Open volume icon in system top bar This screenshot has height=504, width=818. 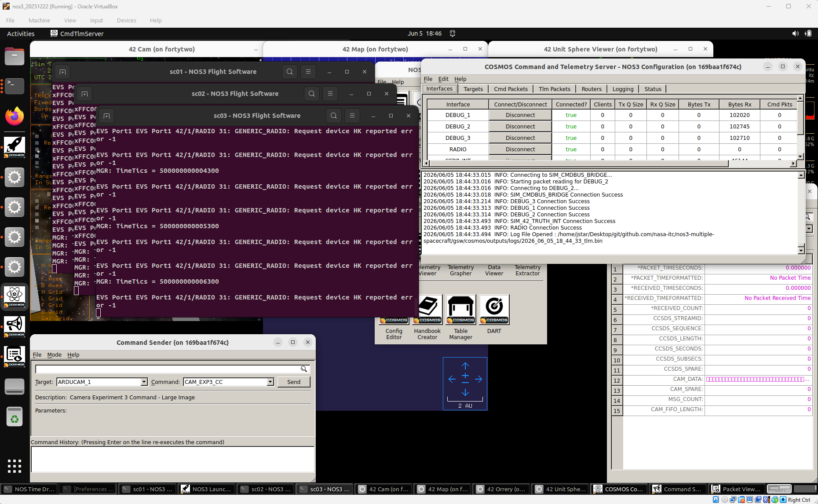point(795,33)
